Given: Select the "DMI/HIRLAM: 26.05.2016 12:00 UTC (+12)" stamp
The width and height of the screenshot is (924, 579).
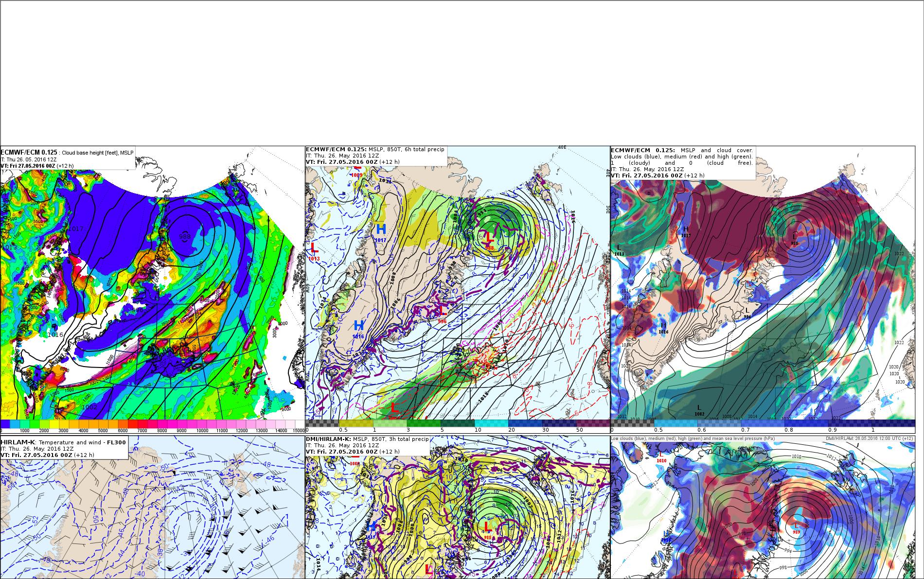Looking at the screenshot, I should tap(870, 439).
